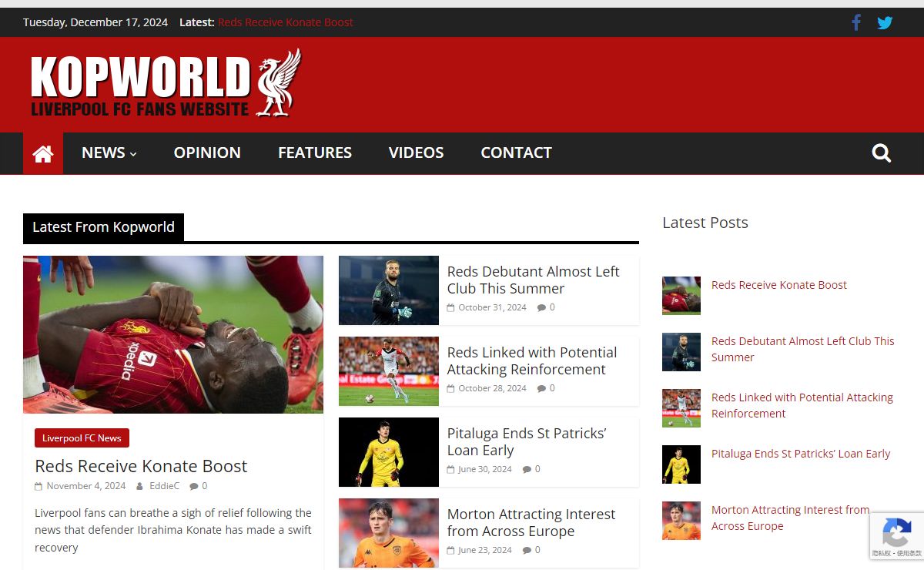Screen dimensions: 924x570
Task: Open sidebar link Pitaluga Ends St Patricks' Loan
Action: 801,454
